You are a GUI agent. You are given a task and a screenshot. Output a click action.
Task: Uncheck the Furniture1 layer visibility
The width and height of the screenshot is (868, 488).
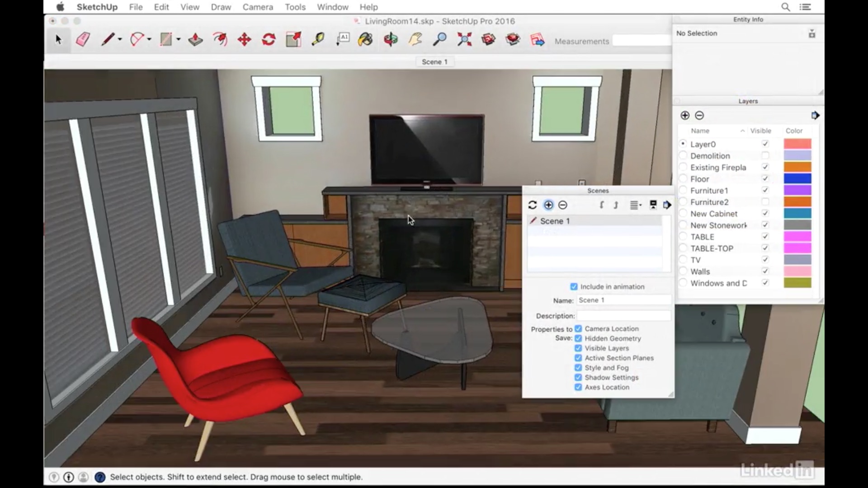pos(765,190)
